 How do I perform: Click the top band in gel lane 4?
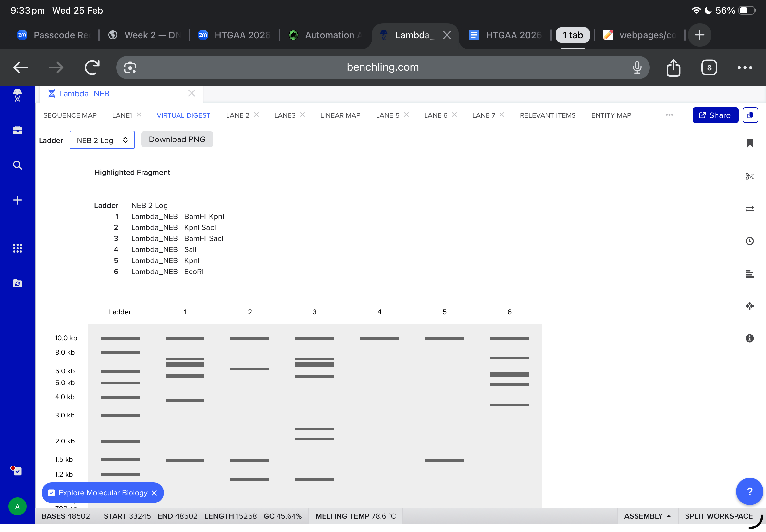379,338
